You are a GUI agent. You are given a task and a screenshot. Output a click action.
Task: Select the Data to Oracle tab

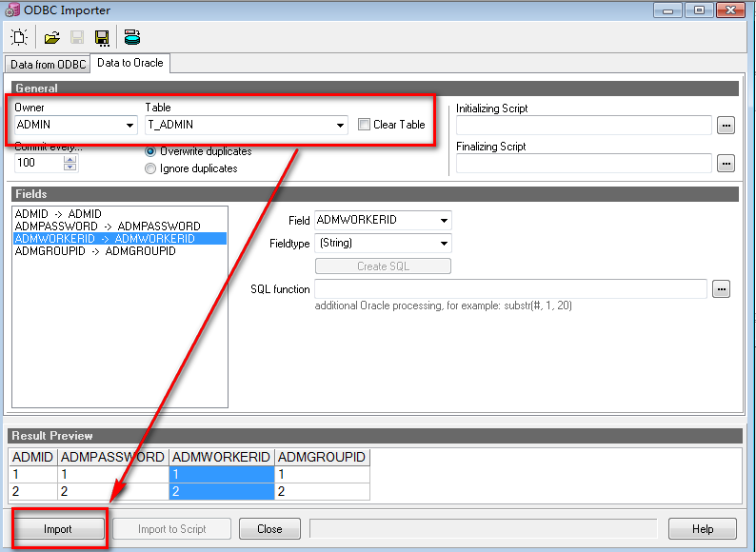point(130,64)
